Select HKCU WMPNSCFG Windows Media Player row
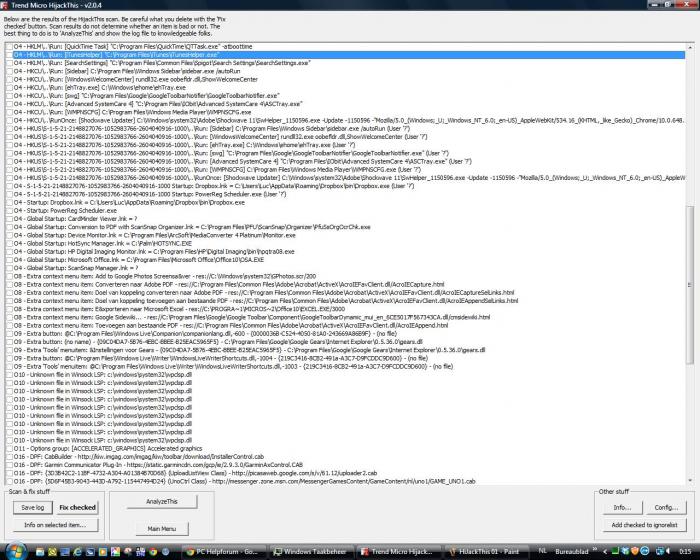The image size is (700, 560). click(x=132, y=112)
